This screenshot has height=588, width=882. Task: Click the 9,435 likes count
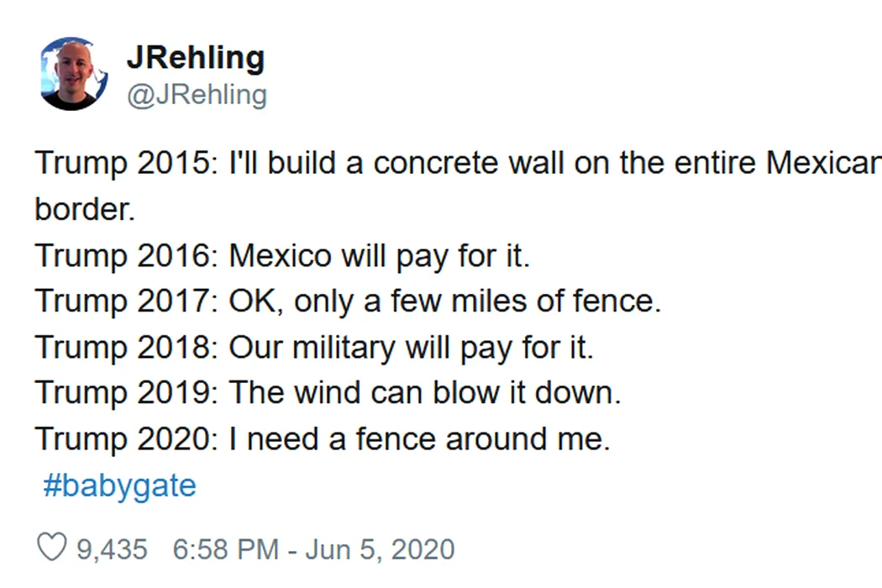click(112, 549)
